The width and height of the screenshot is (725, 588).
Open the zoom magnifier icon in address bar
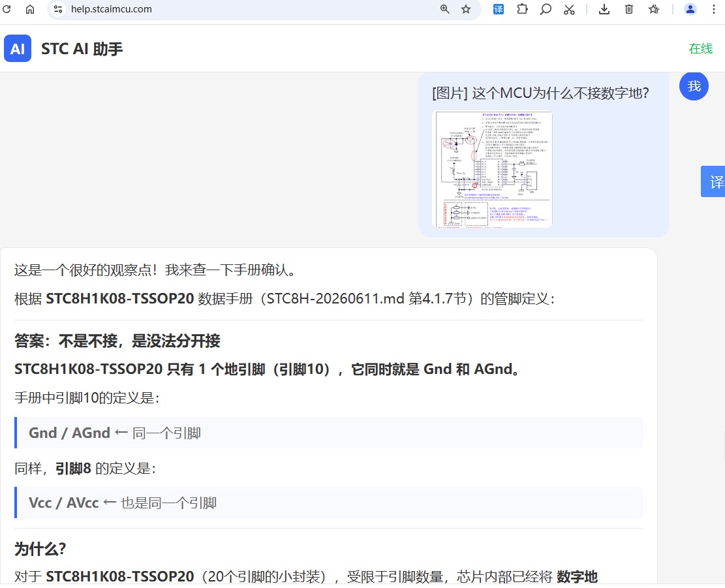coord(445,9)
